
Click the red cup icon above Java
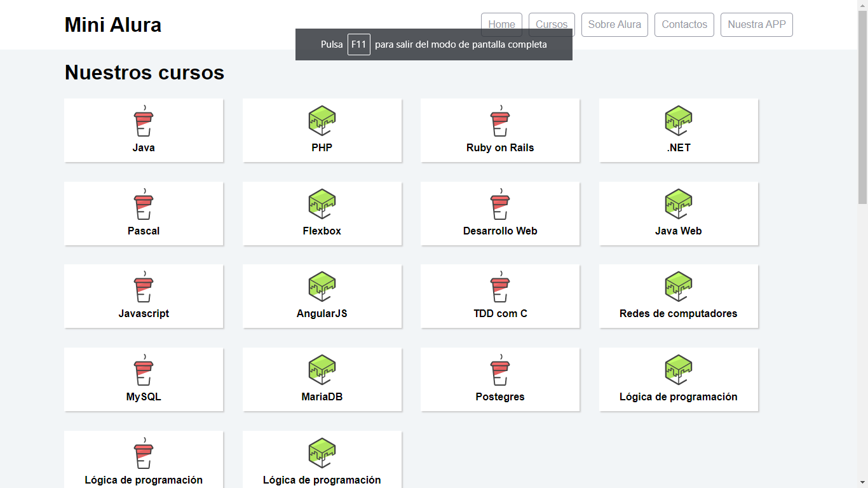click(144, 121)
